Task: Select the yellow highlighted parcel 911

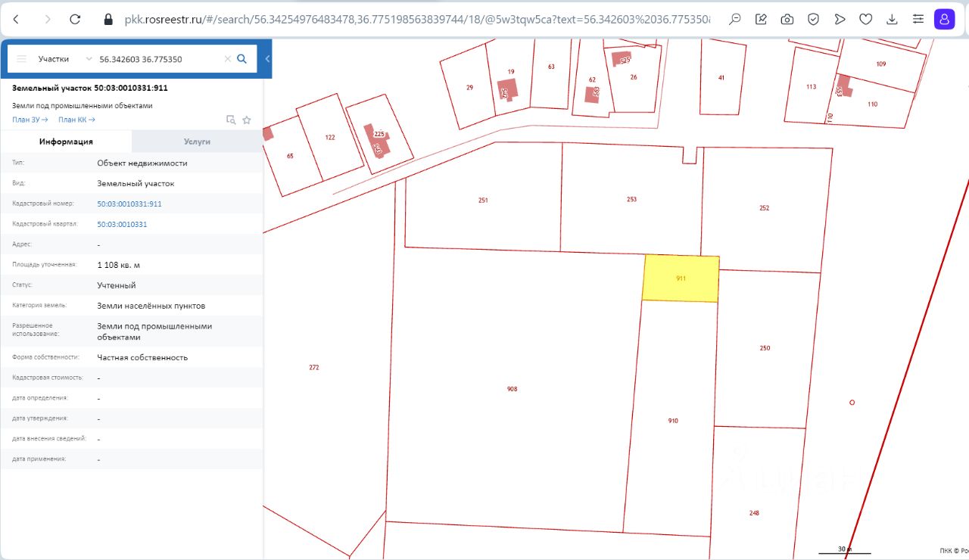Action: click(681, 278)
